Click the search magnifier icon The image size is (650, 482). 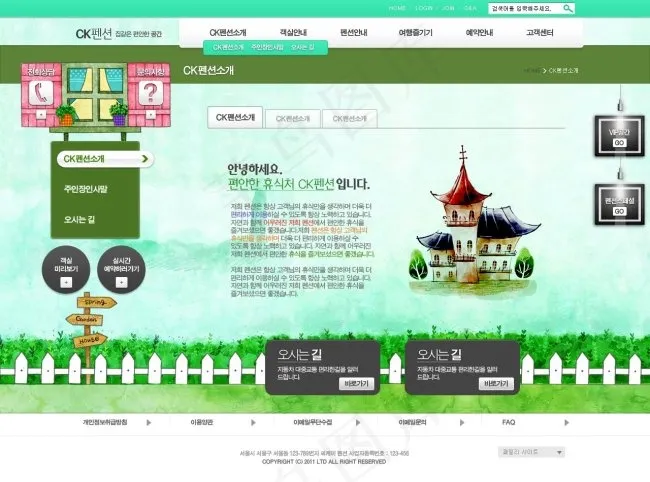[568, 8]
